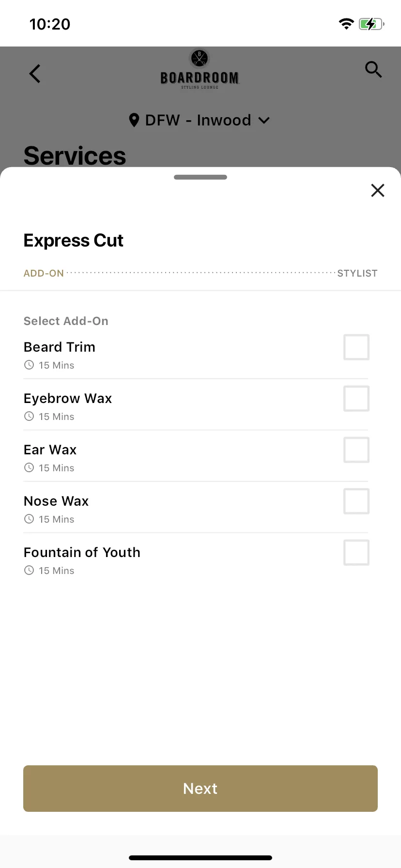The image size is (401, 868).
Task: Tap the back arrow icon
Action: pos(35,74)
